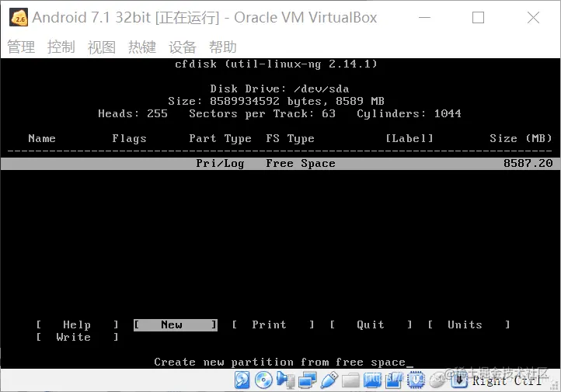Click the keyboard capture arrow icon
Screen dimensions: 561x392
click(459, 380)
